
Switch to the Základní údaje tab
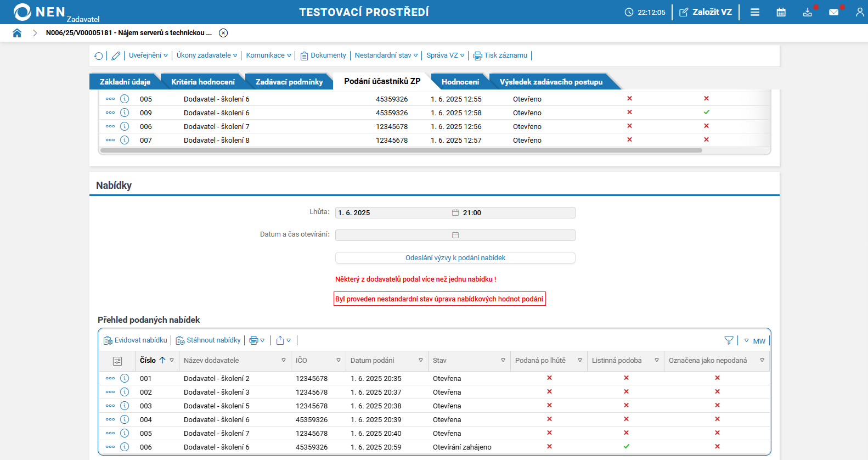click(x=125, y=82)
